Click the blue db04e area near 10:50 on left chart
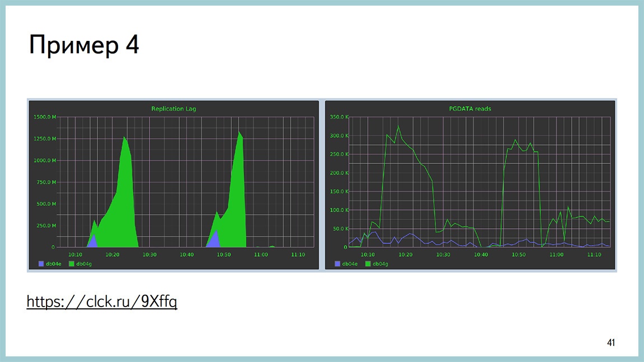This screenshot has width=644, height=362. (214, 238)
